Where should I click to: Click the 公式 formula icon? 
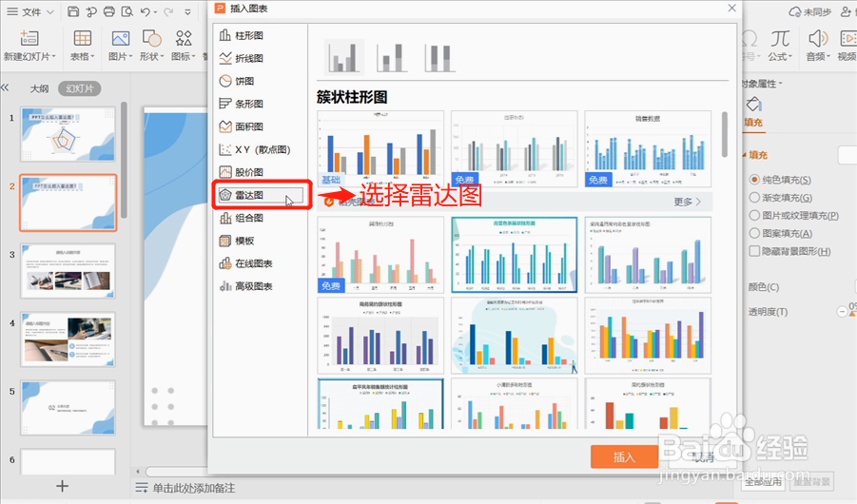pyautogui.click(x=780, y=38)
